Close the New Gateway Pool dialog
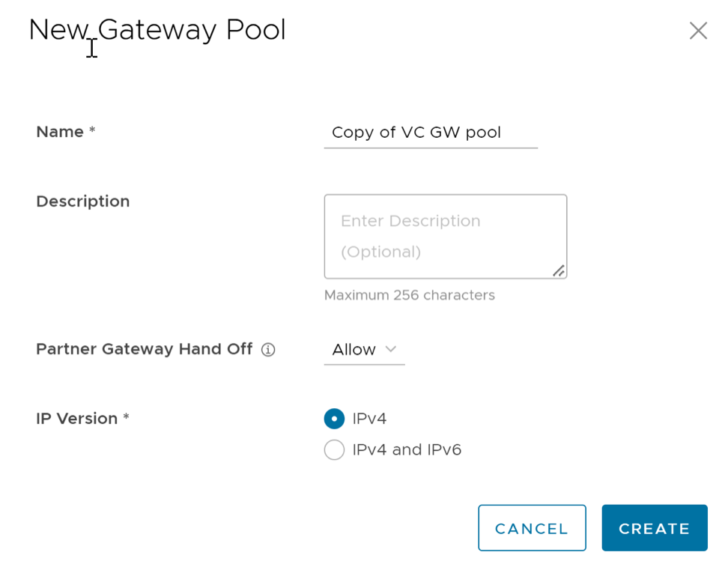 pyautogui.click(x=698, y=31)
